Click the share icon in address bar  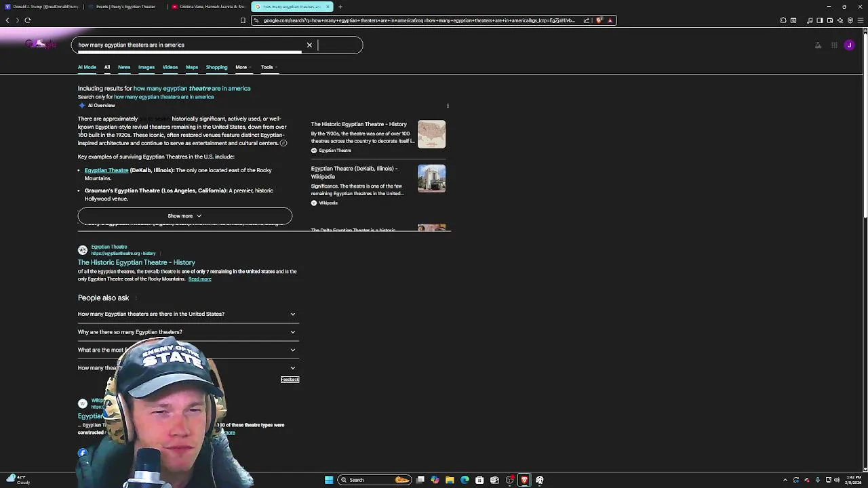click(587, 20)
